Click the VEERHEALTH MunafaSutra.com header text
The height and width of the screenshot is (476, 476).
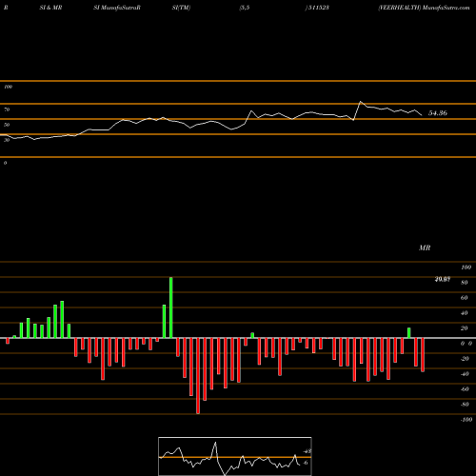point(424,8)
